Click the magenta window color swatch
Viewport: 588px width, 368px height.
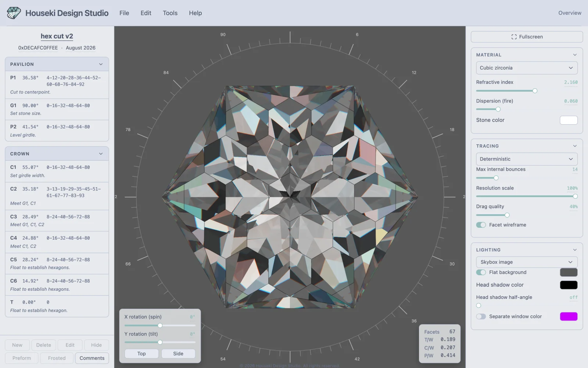point(569,316)
